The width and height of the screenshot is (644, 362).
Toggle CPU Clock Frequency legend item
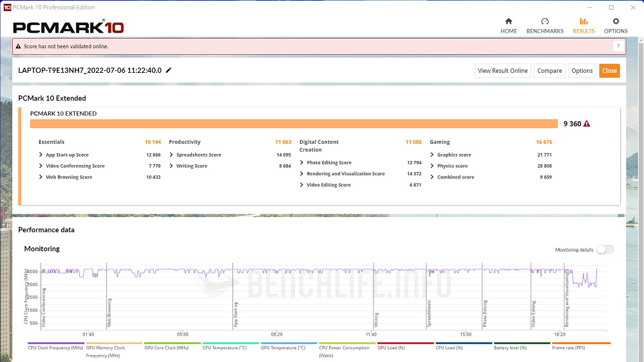[x=56, y=348]
